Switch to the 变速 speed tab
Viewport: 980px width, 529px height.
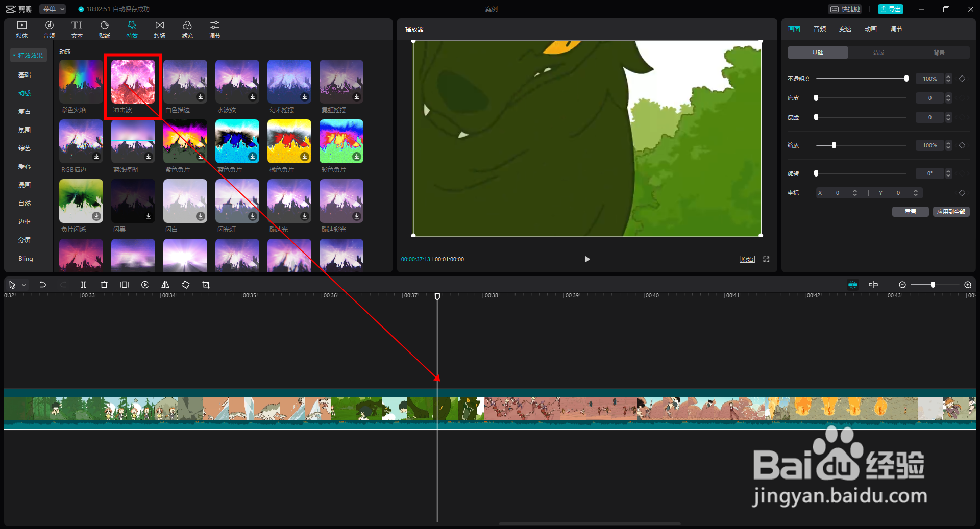click(845, 29)
